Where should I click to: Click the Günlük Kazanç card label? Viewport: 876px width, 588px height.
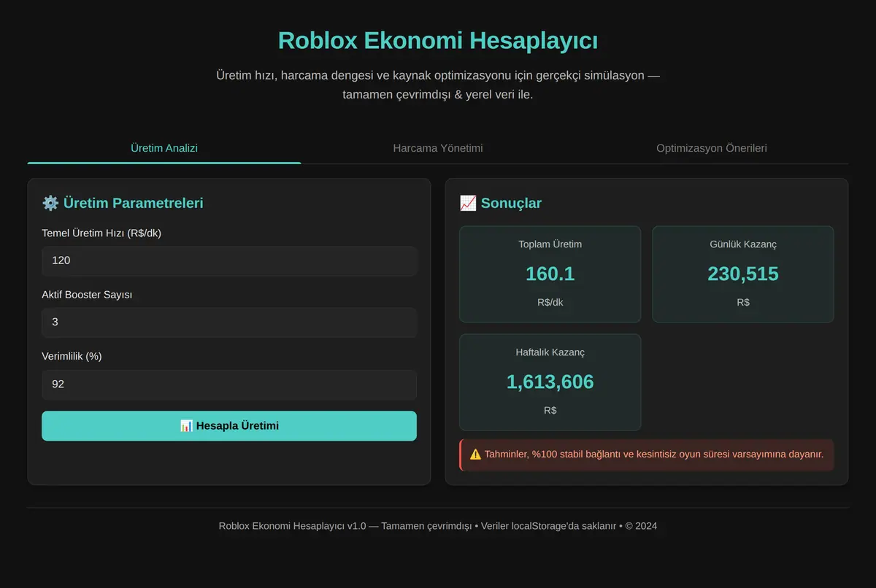pos(743,244)
